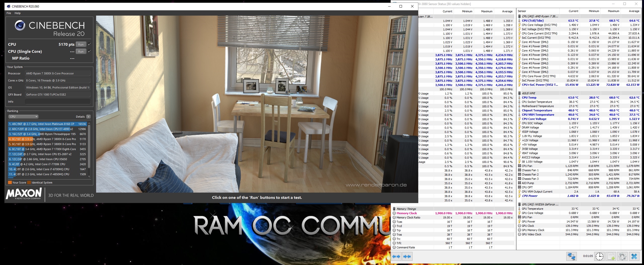
Task: Click the CPU (Tctl/Tdie) thermometer icon
Action: 519,21
